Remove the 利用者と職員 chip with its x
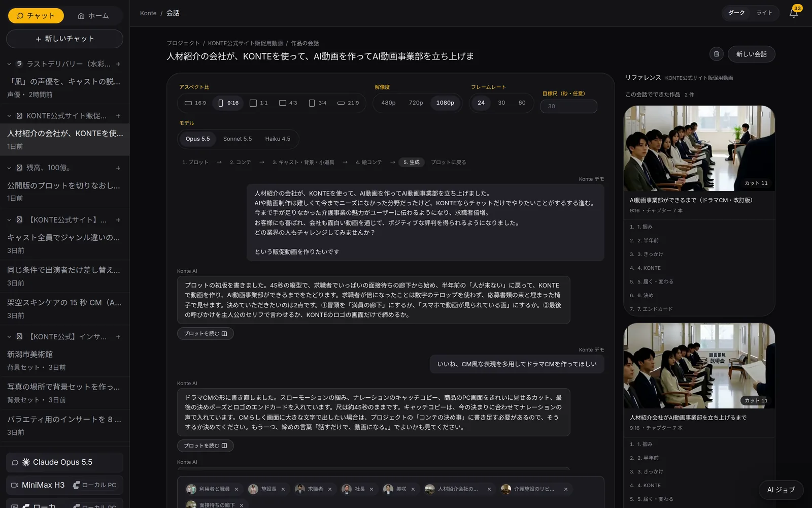 [236, 489]
